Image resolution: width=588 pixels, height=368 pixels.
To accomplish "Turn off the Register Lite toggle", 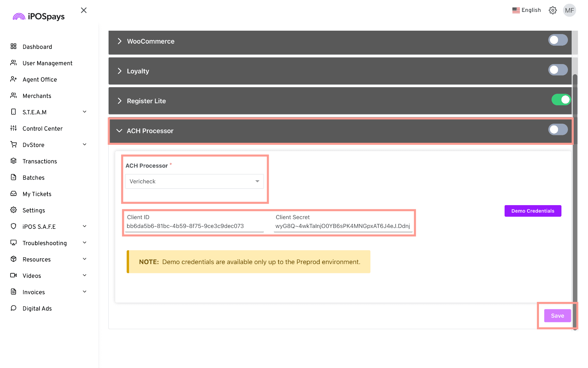I will [561, 99].
